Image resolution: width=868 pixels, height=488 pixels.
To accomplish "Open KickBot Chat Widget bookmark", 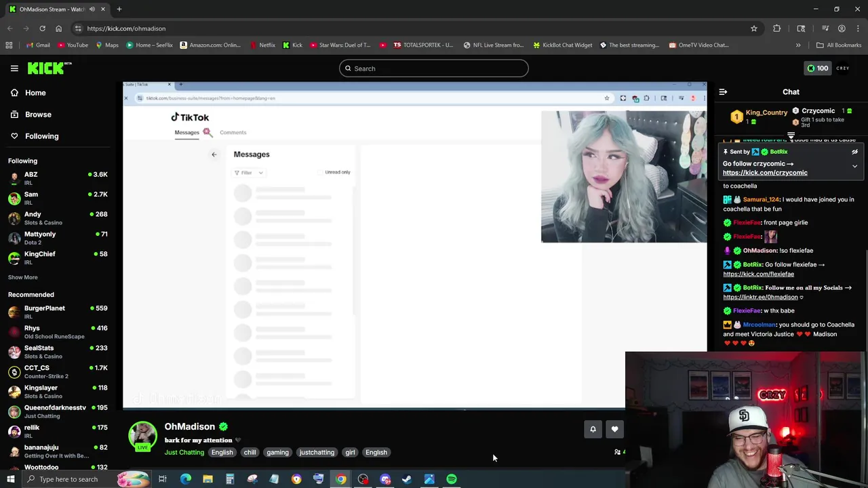I will coord(562,45).
